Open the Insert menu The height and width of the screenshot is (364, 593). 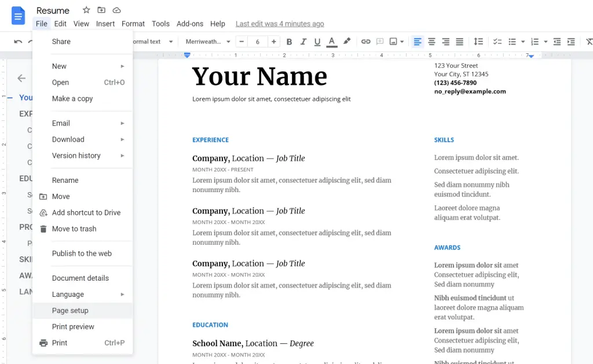click(x=105, y=24)
